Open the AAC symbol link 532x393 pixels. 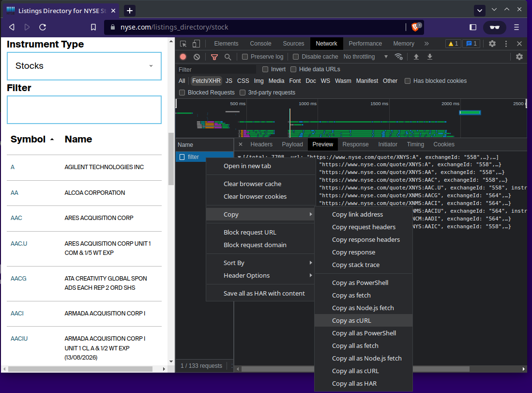16,218
